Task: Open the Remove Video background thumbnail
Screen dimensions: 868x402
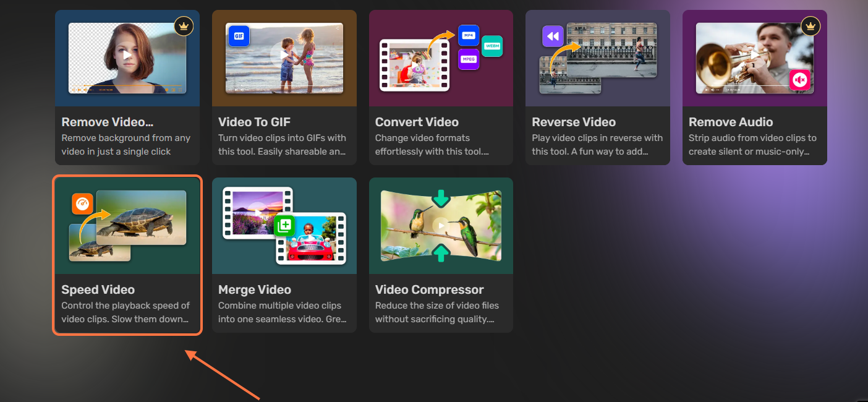Action: click(127, 58)
